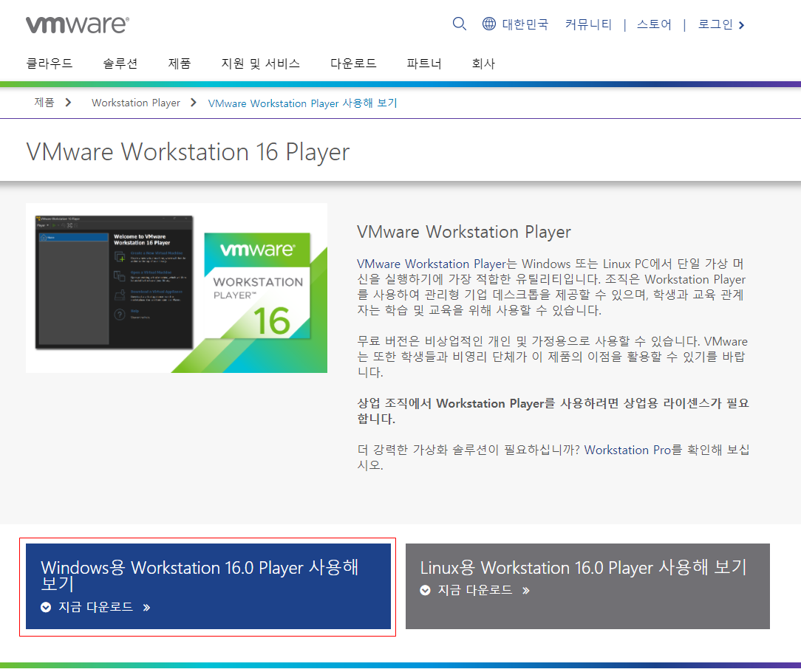Open the 커뮤니티 link
This screenshot has height=672, width=801.
[588, 24]
